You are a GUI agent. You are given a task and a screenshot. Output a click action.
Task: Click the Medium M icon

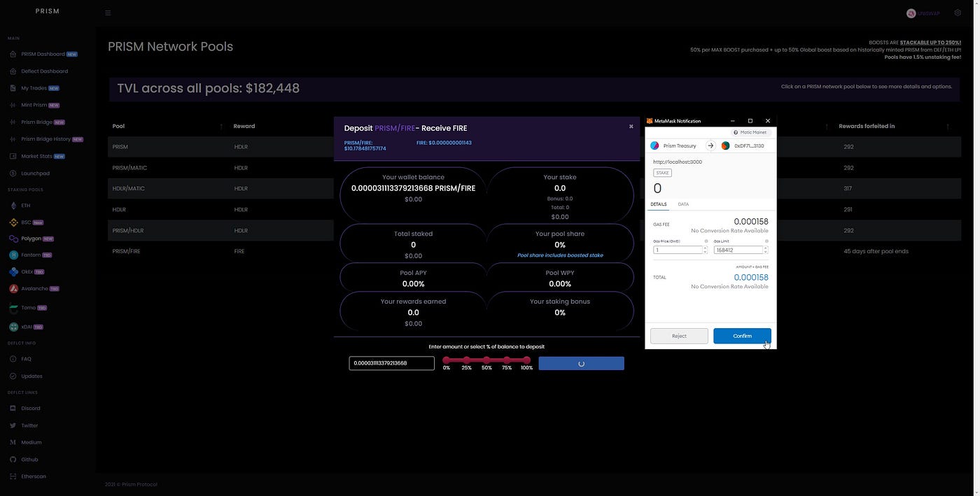[13, 442]
